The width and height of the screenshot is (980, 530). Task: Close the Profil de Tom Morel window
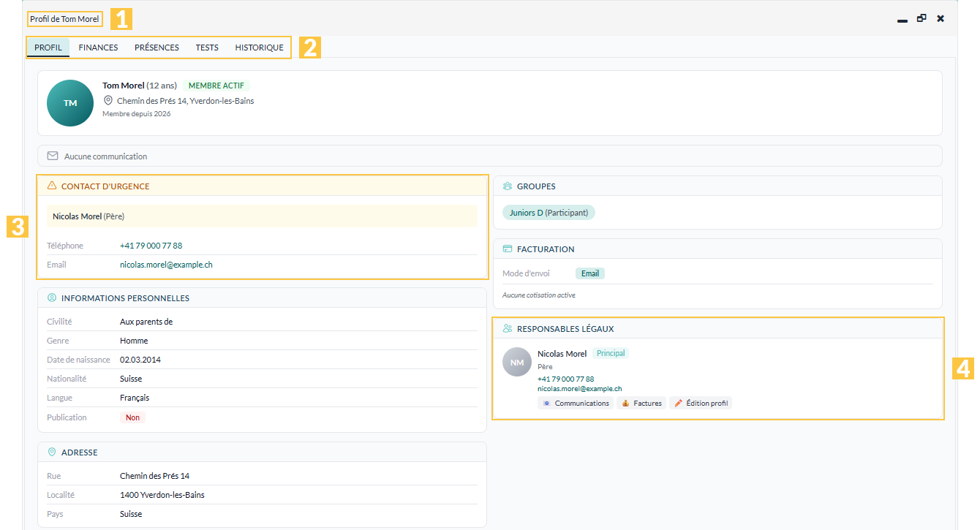941,18
